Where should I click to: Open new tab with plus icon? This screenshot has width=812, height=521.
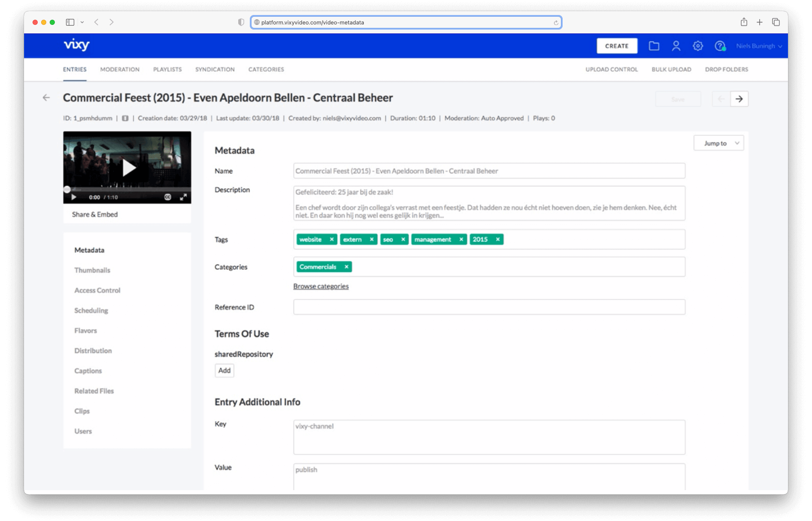coord(759,22)
